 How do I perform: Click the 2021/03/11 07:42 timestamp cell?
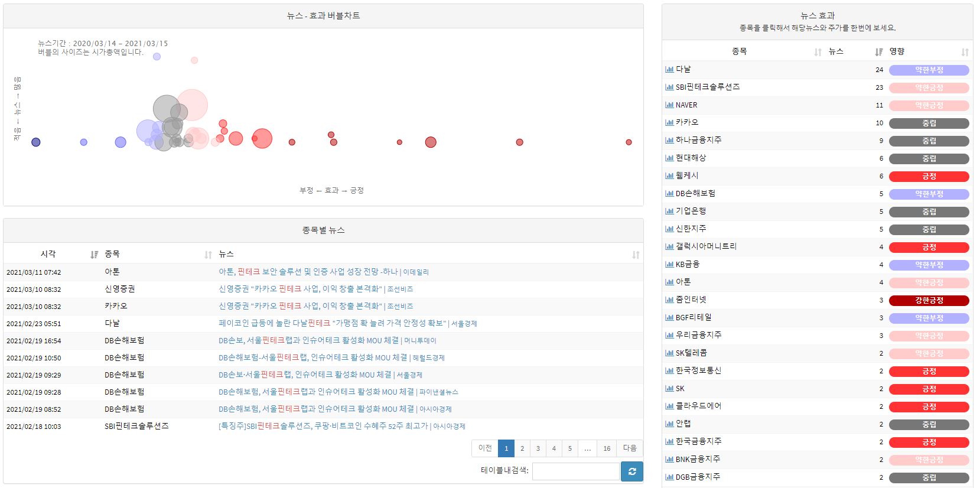click(x=34, y=272)
